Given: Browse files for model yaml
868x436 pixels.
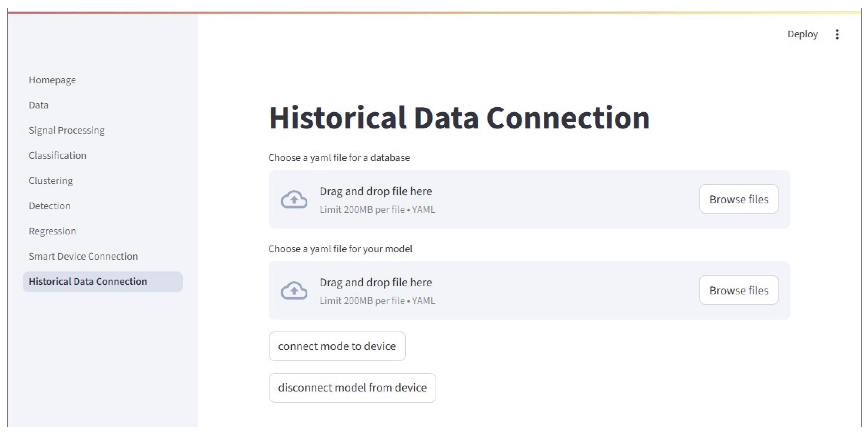Looking at the screenshot, I should [x=739, y=290].
